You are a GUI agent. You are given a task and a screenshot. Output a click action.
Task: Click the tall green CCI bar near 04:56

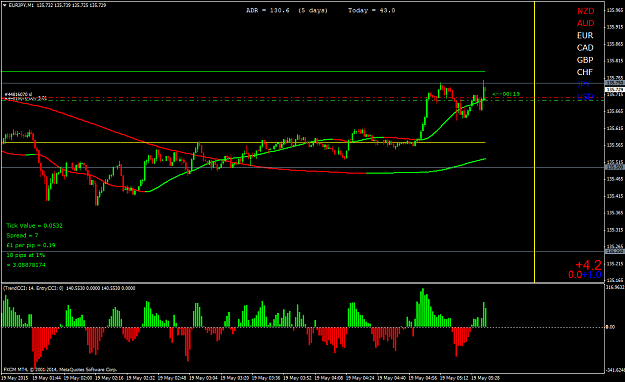click(x=423, y=307)
